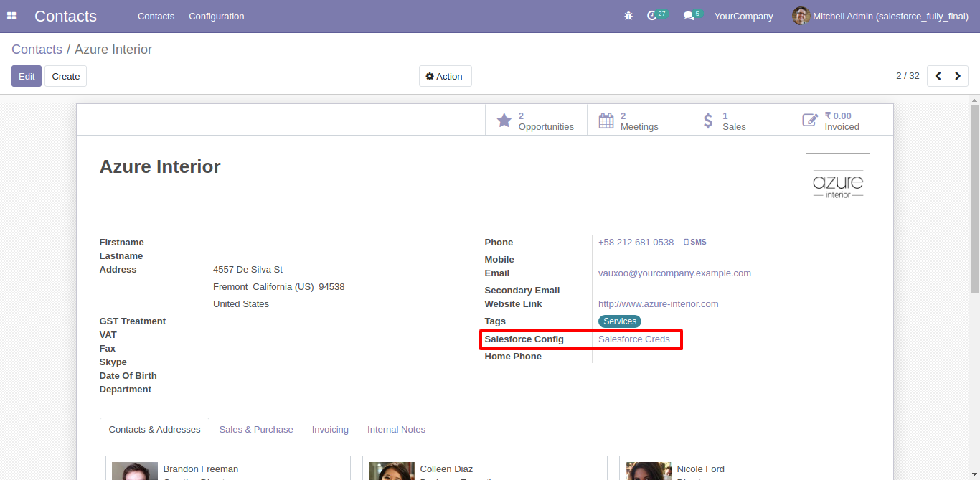980x480 pixels.
Task: Click the Salesforce Creds link
Action: pos(633,339)
